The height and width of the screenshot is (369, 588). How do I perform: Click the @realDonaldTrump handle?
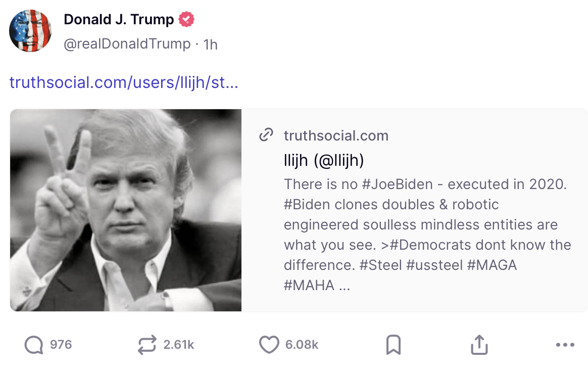tap(127, 44)
